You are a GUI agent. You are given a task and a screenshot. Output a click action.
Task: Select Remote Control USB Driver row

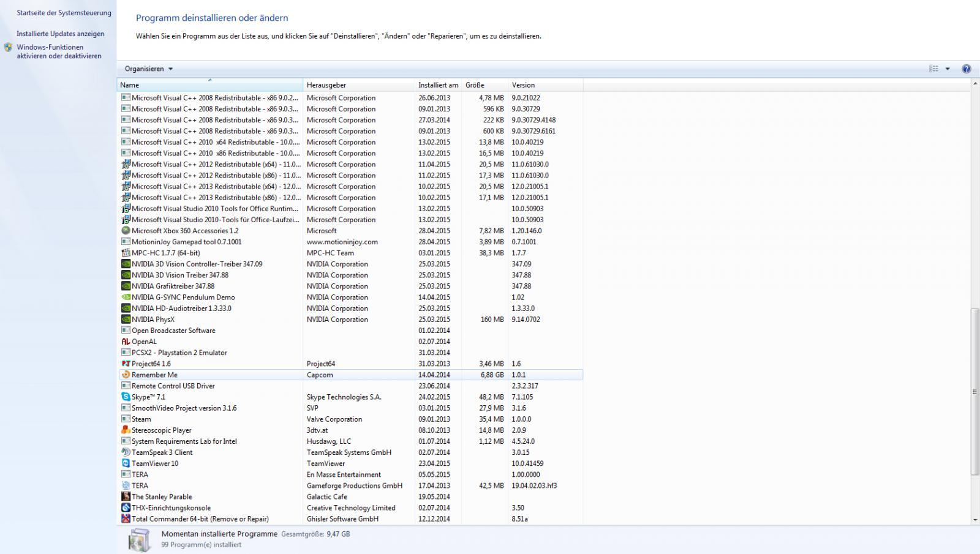[350, 386]
